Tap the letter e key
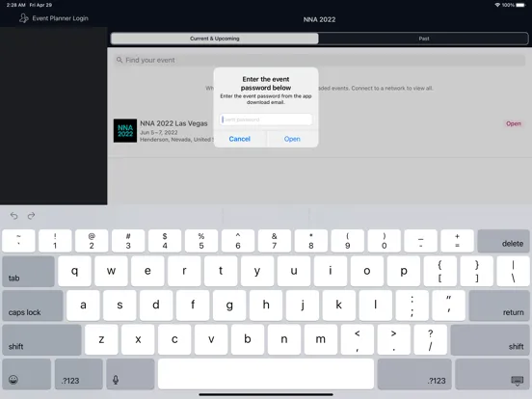This screenshot has height=399, width=532. point(147,272)
